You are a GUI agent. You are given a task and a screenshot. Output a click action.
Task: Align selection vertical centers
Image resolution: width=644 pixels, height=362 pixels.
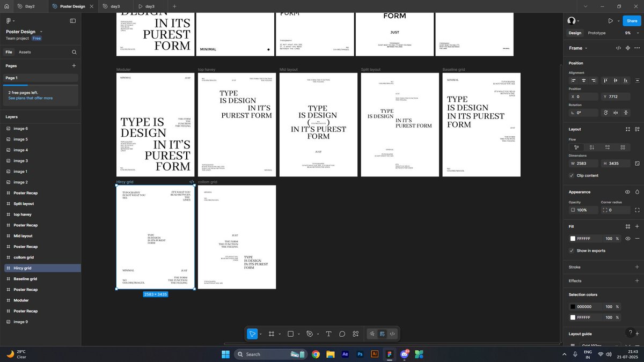(x=616, y=80)
